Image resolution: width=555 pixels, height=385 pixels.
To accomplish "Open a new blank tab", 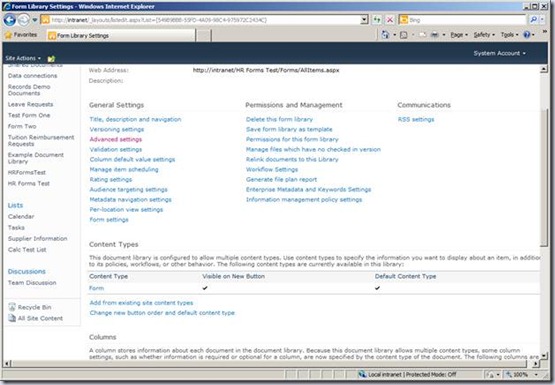I will click(x=204, y=35).
